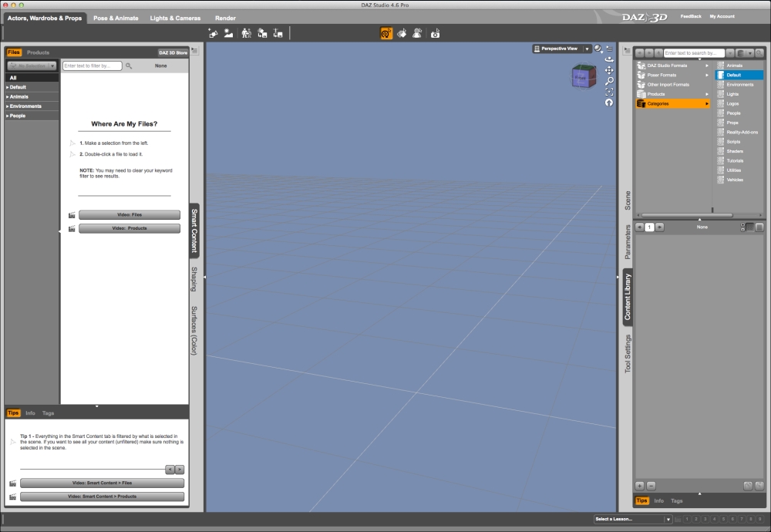Click the plus button in Content Library
The height and width of the screenshot is (532, 771).
[640, 486]
